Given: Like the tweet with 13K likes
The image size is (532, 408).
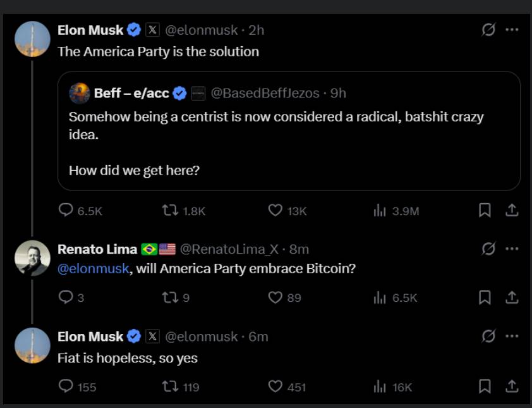Looking at the screenshot, I should [275, 211].
